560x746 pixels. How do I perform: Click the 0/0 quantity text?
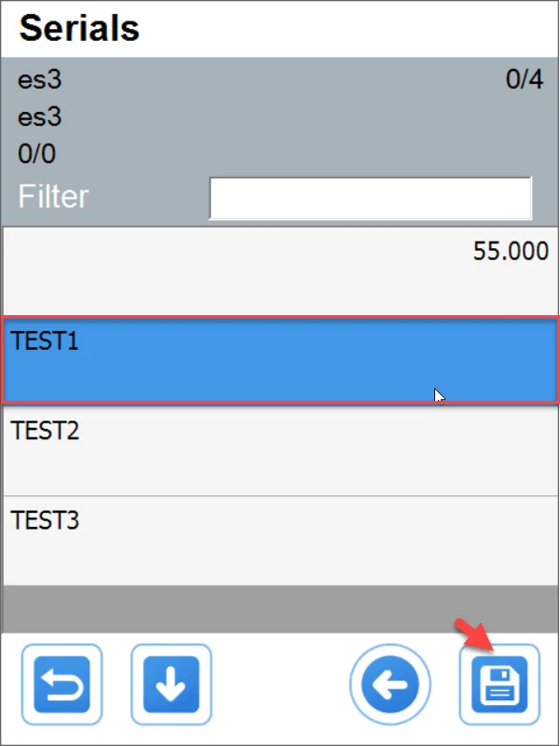tap(36, 154)
